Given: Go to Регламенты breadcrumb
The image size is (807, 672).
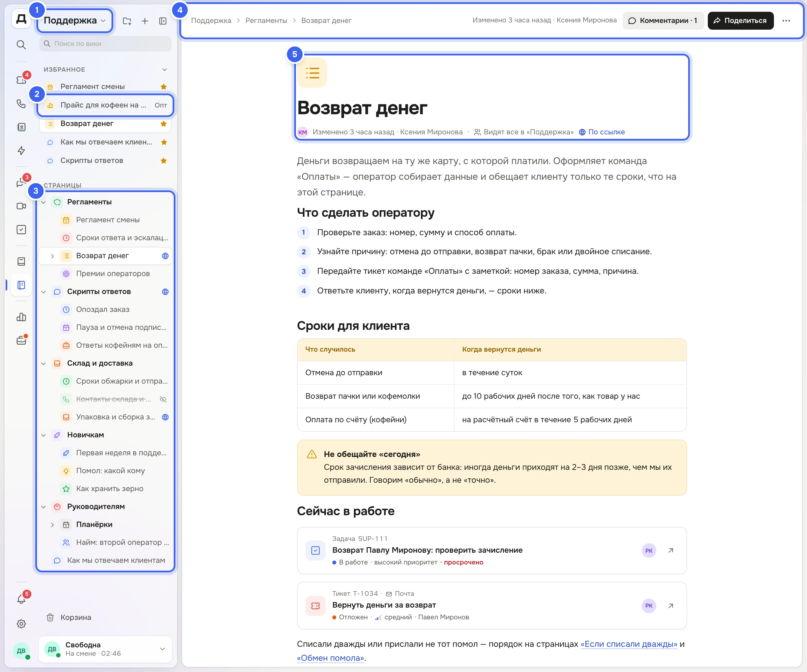Looking at the screenshot, I should [266, 21].
